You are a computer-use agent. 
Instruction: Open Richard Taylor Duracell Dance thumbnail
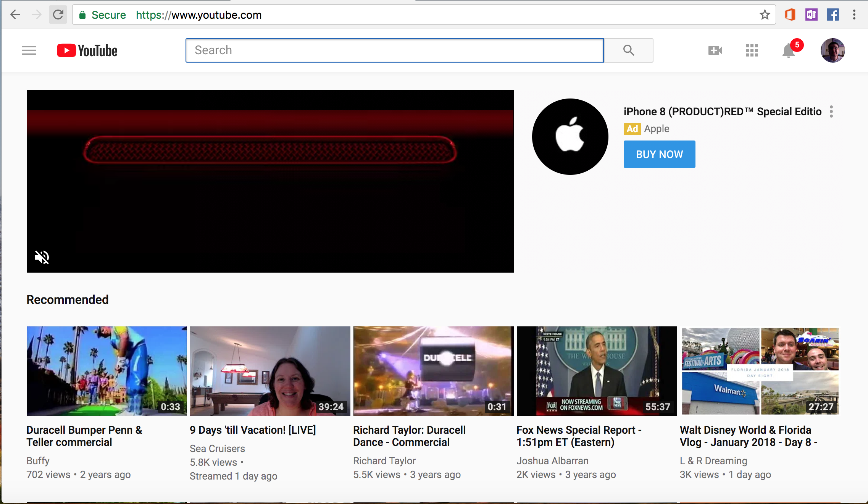(x=434, y=371)
